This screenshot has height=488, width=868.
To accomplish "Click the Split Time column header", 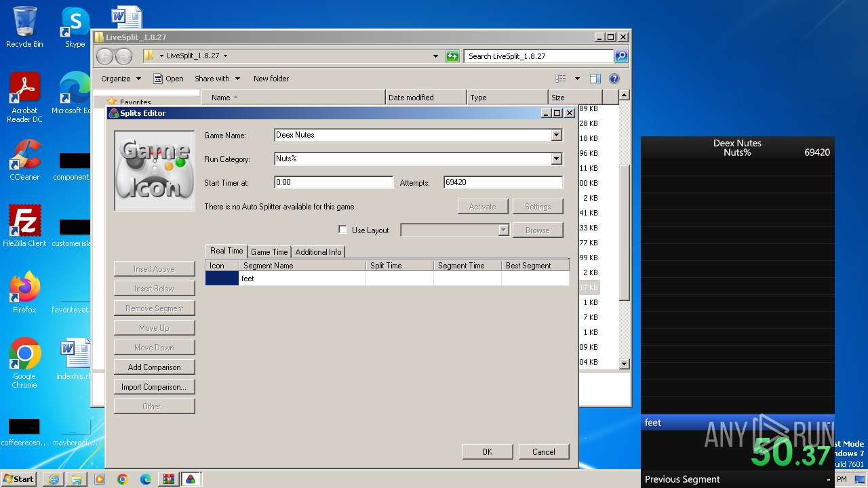I will pyautogui.click(x=399, y=266).
